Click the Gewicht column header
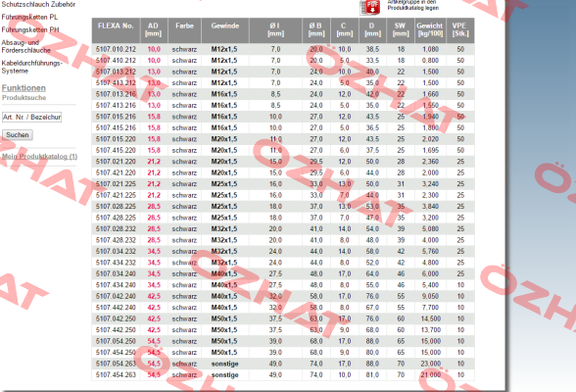576x392 pixels. tap(430, 30)
